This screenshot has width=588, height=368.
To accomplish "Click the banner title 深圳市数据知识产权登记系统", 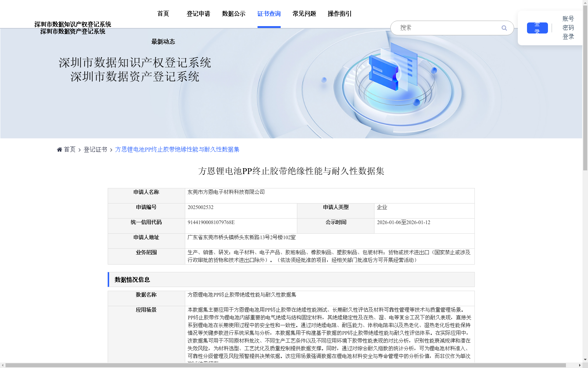I will click(x=135, y=63).
